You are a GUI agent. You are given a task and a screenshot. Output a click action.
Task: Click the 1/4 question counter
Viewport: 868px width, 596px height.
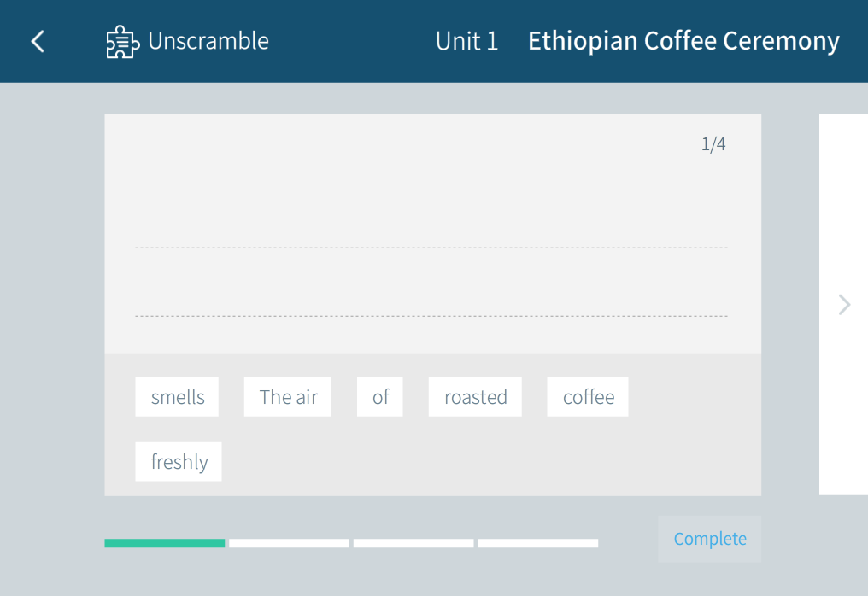coord(713,144)
